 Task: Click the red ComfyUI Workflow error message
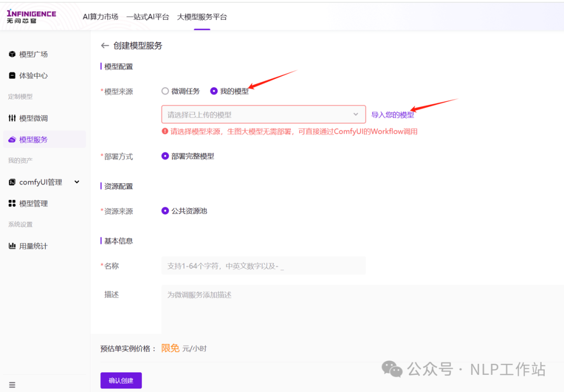point(294,132)
